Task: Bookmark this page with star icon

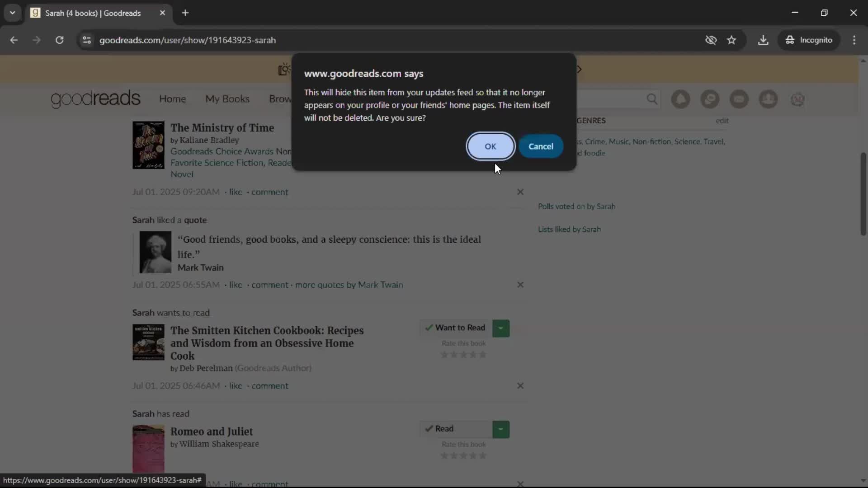Action: click(x=731, y=40)
